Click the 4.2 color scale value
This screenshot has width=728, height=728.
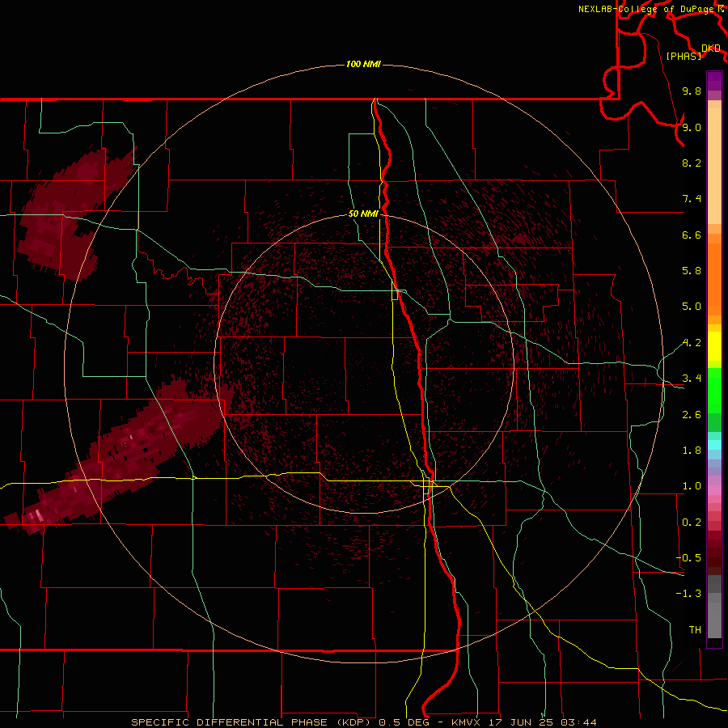tap(692, 343)
